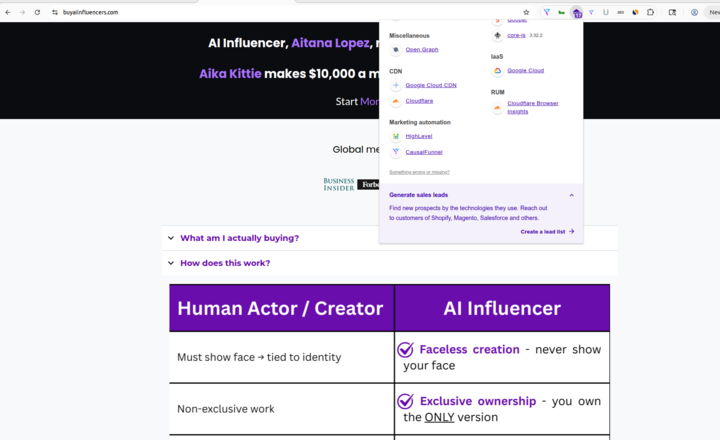This screenshot has height=440, width=720.
Task: Expand "How does this work?" question
Action: (225, 263)
